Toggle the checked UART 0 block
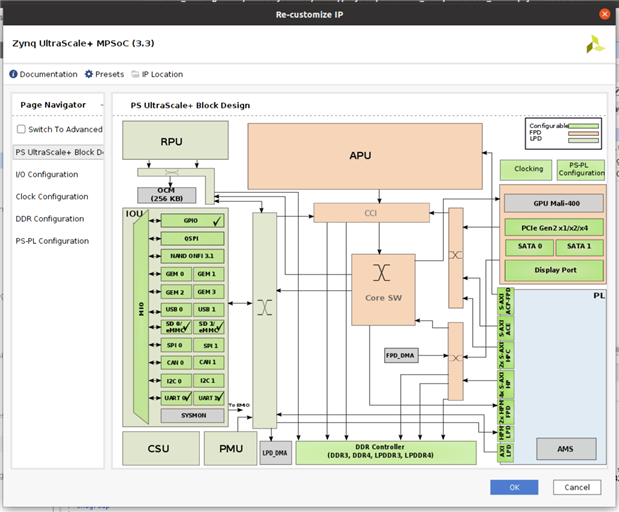Screen dimensions: 619x512 (x=177, y=396)
